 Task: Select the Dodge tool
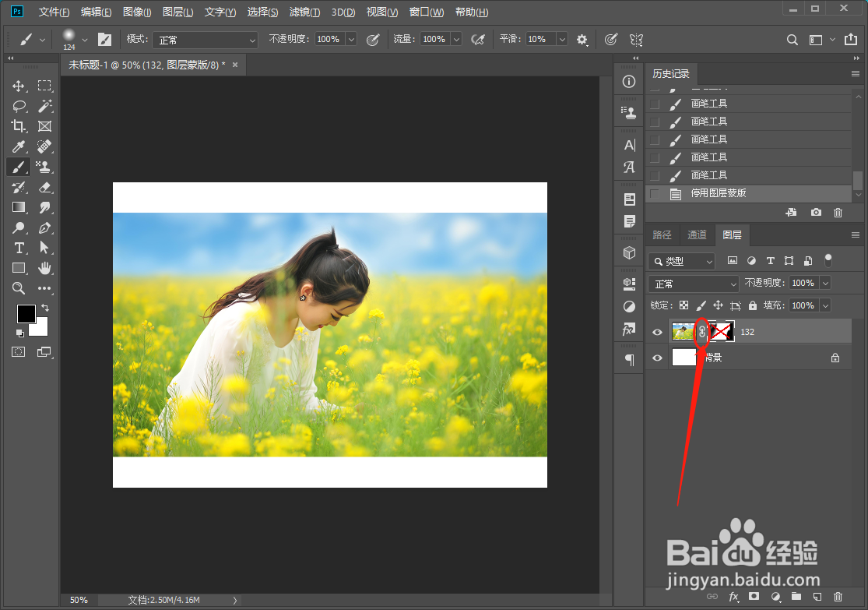18,227
